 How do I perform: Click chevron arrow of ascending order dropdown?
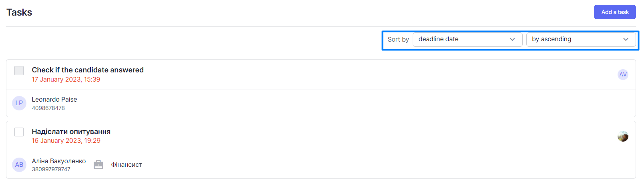626,40
